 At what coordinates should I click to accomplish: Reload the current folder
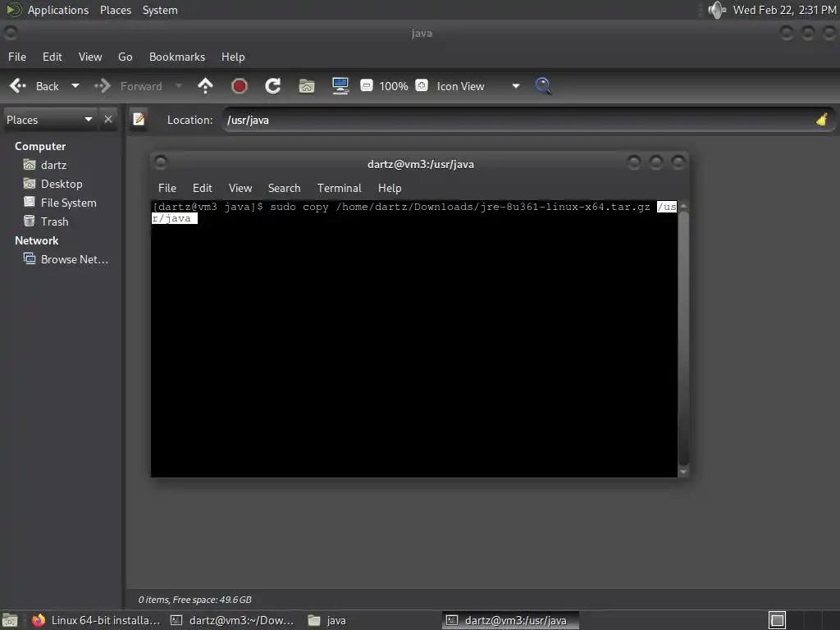pos(272,86)
